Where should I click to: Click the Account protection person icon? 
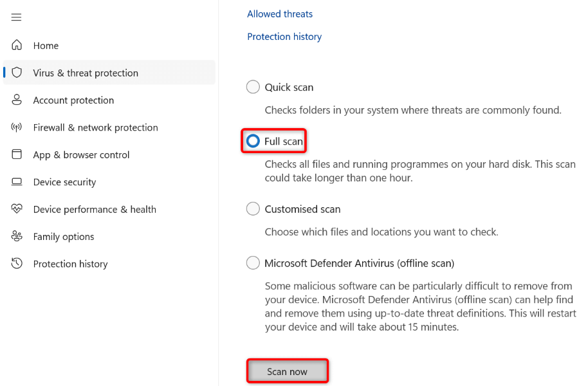(17, 100)
